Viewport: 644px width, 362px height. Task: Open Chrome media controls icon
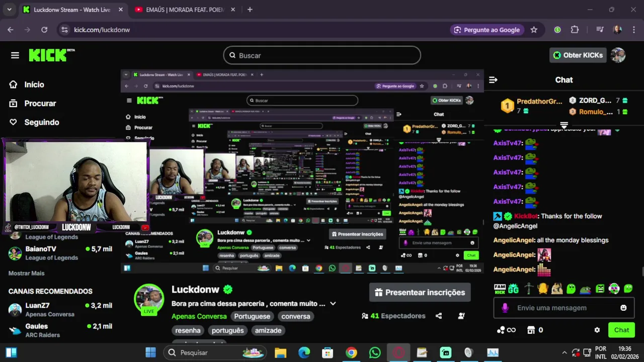600,30
